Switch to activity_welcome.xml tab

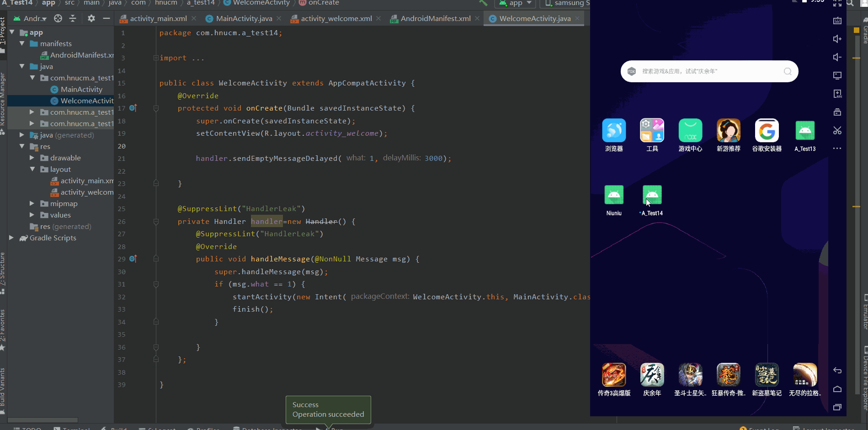tap(336, 18)
